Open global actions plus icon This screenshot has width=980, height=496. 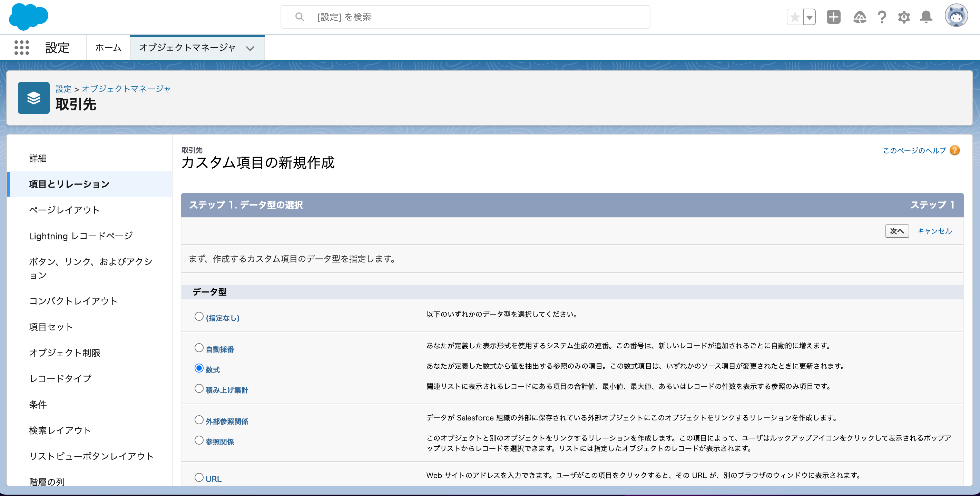pyautogui.click(x=833, y=17)
